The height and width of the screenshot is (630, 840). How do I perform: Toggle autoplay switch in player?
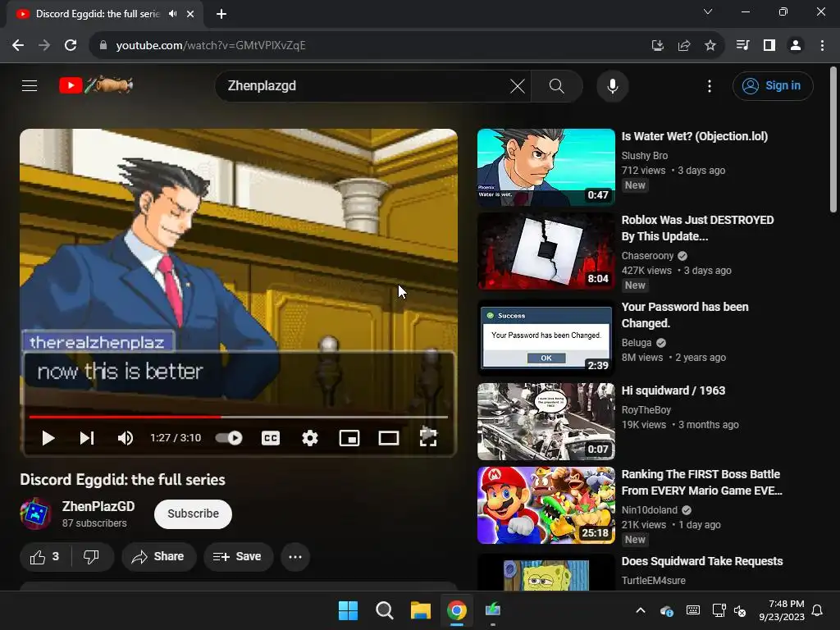pyautogui.click(x=229, y=438)
